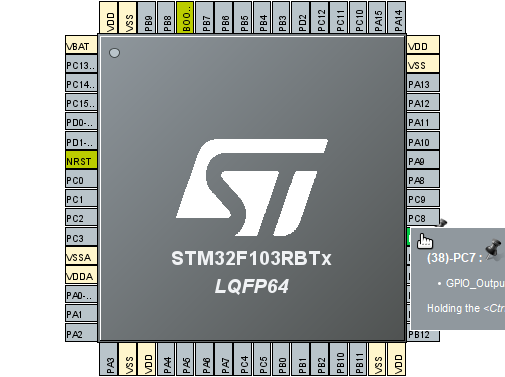The width and height of the screenshot is (505, 377).
Task: Pick the PA11 pin
Action: point(423,121)
